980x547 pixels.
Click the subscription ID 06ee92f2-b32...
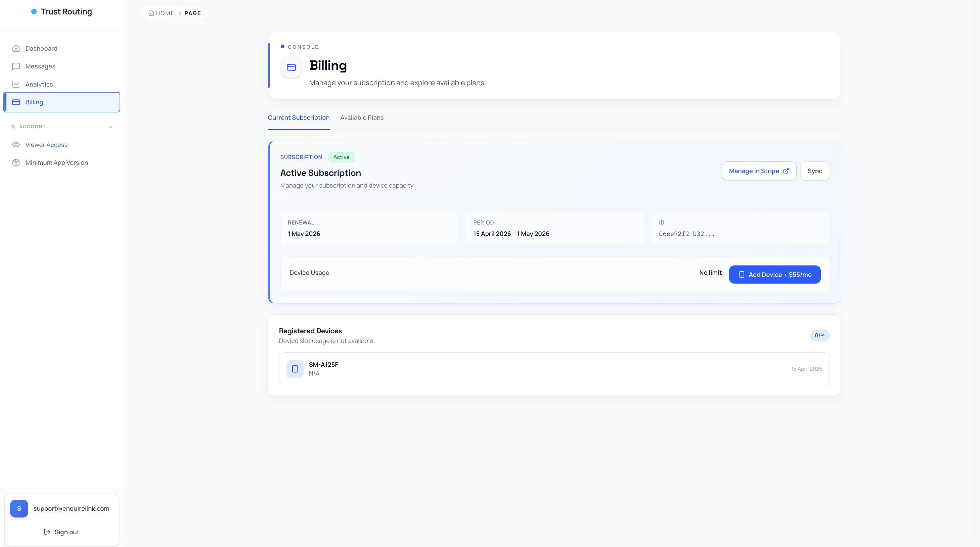coord(687,233)
